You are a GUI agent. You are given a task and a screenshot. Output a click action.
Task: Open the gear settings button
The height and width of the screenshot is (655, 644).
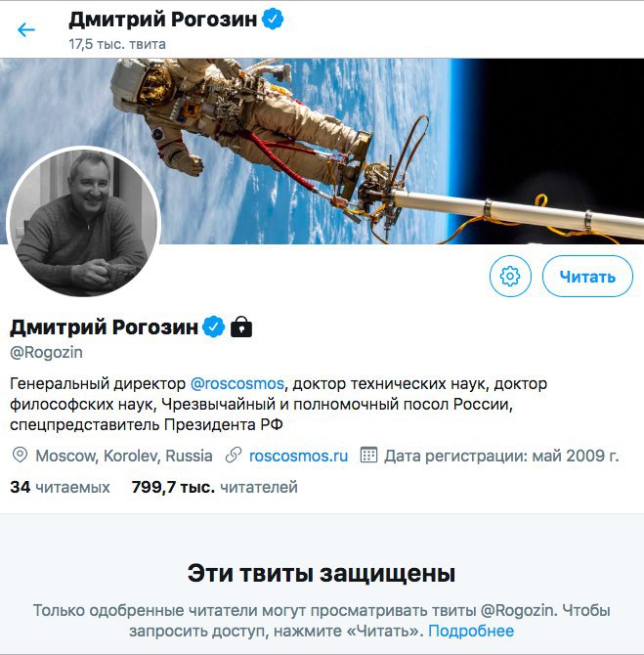point(510,276)
